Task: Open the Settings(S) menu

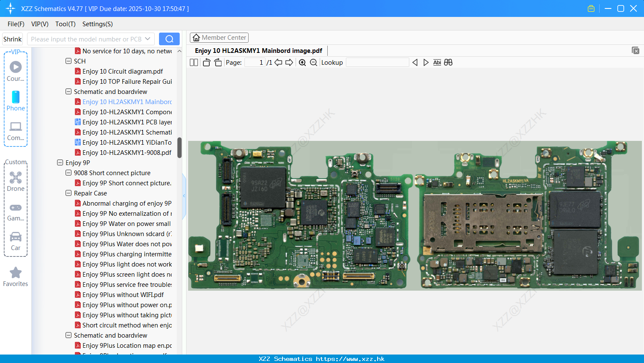Action: tap(98, 24)
